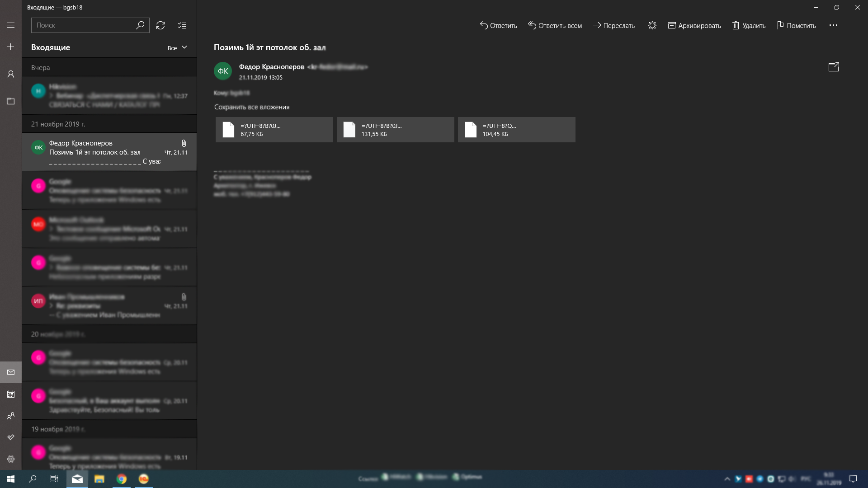Show hidden system tray icons
Image resolution: width=868 pixels, height=488 pixels.
pyautogui.click(x=727, y=479)
